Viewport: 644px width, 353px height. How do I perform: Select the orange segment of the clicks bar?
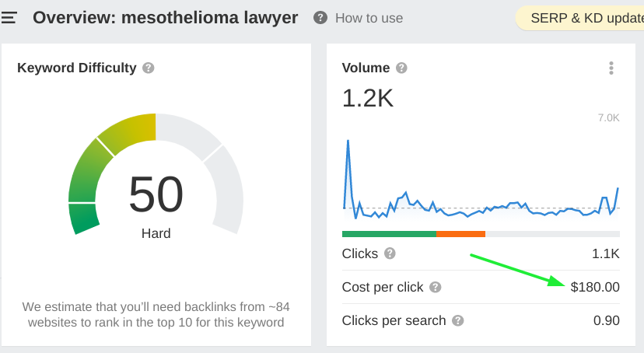[x=460, y=233]
